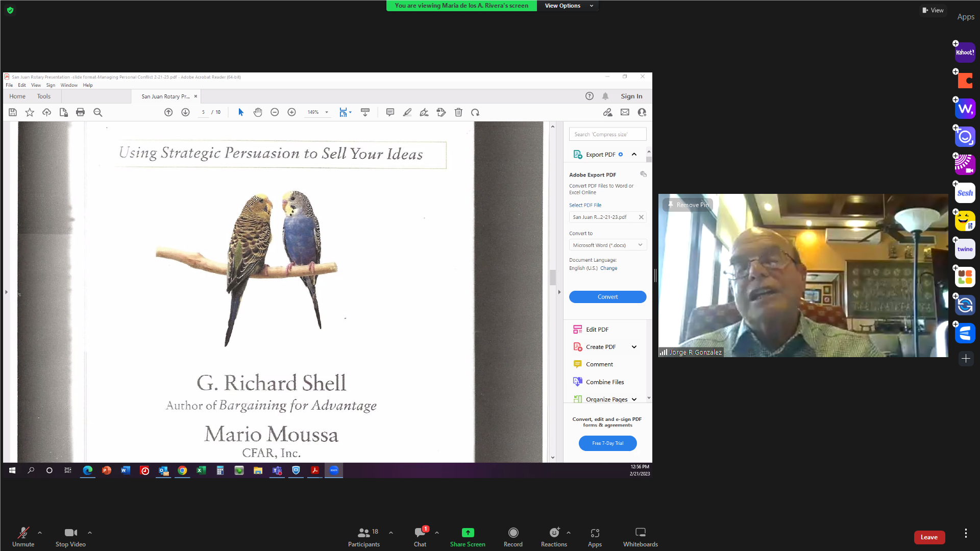
Task: Leave the Zoom meeting
Action: 929,537
